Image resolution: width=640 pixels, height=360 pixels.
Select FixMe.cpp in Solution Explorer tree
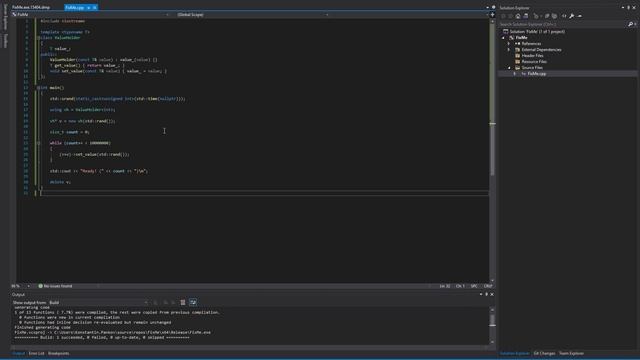click(x=536, y=74)
